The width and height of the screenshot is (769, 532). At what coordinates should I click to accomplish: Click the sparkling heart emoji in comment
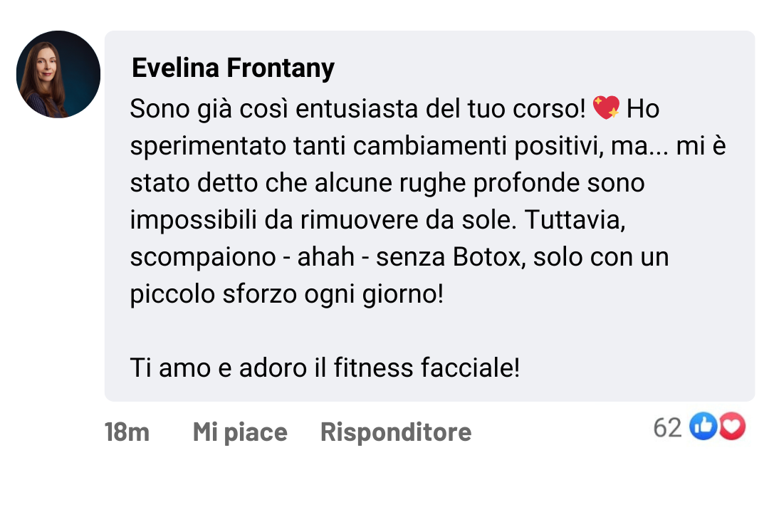606,109
